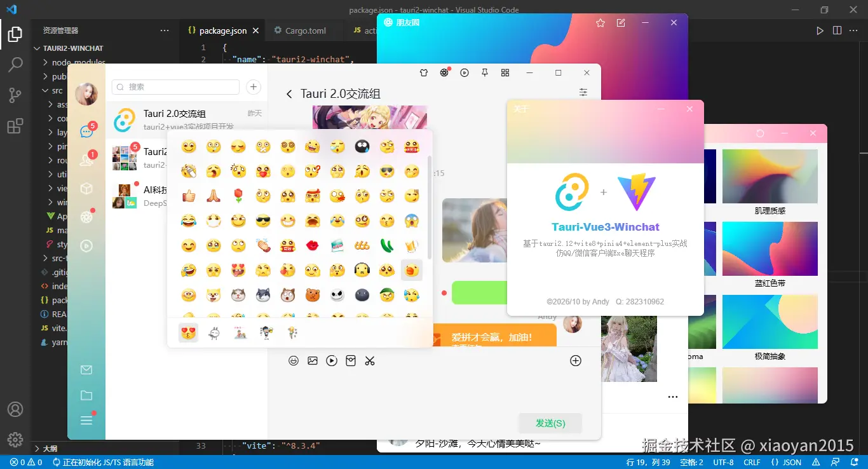Screen dimensions: 868x469
Task: Open the folder icon in Winchat sidebar
Action: [x=86, y=395]
